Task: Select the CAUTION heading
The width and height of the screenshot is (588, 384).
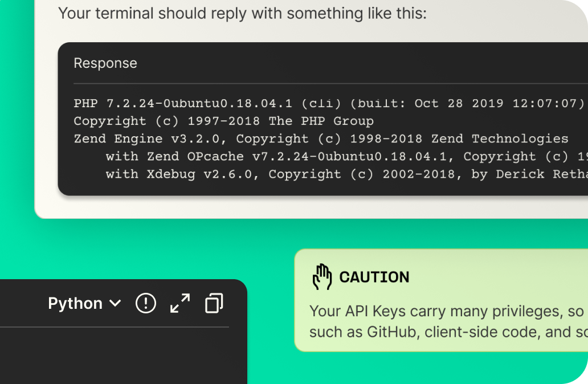Action: pos(374,277)
